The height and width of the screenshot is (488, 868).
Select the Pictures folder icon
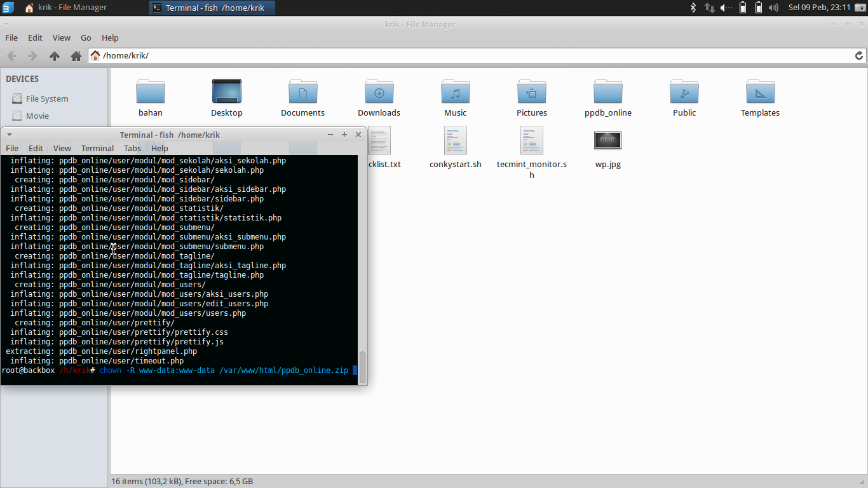532,91
